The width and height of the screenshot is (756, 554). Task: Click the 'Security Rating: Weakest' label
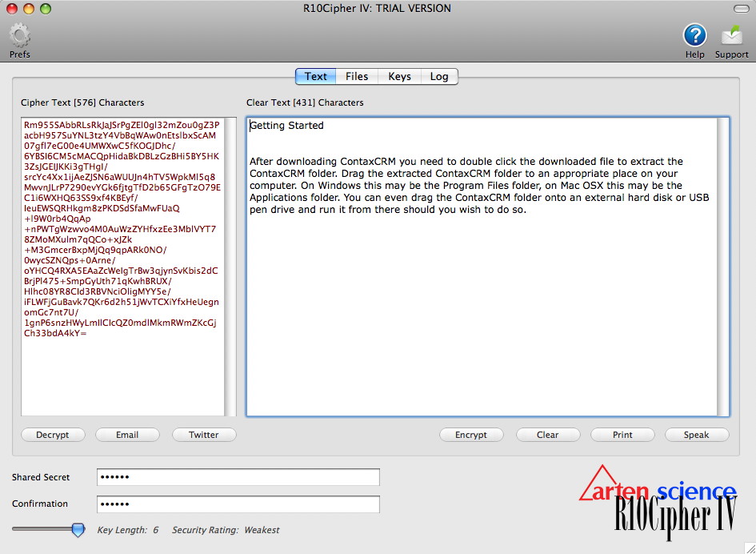pos(226,530)
